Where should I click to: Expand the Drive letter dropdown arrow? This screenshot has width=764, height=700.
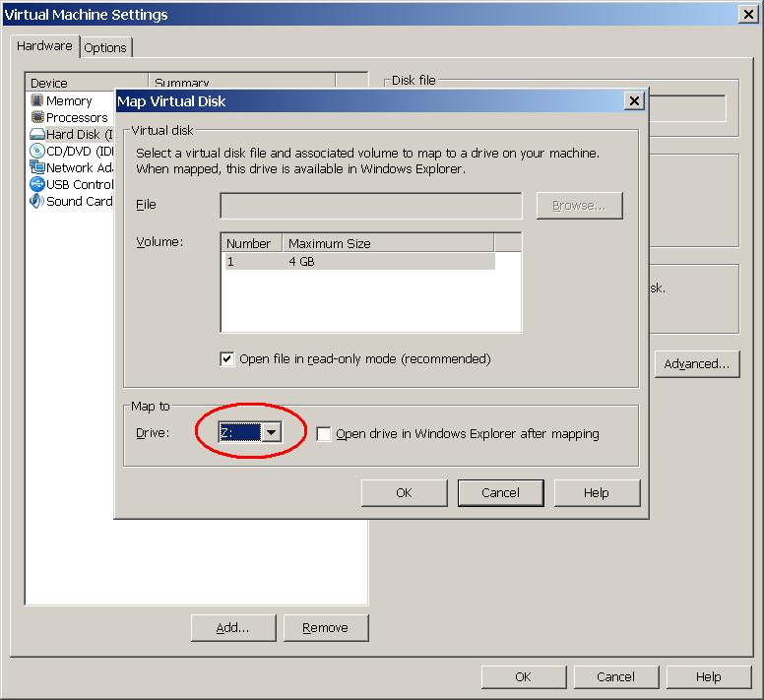pos(272,433)
